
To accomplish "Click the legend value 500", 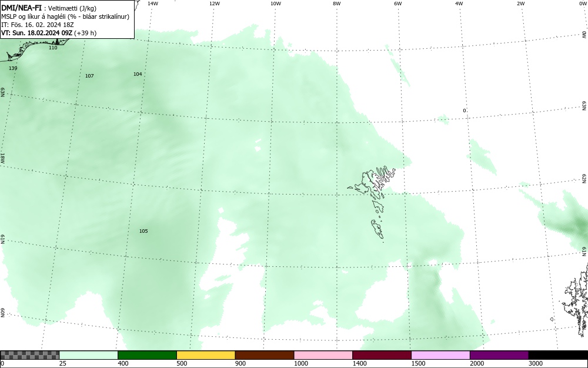I will click(x=182, y=363).
